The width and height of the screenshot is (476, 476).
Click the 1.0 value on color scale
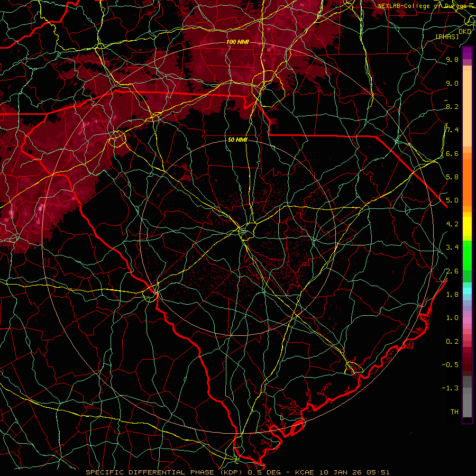[452, 318]
